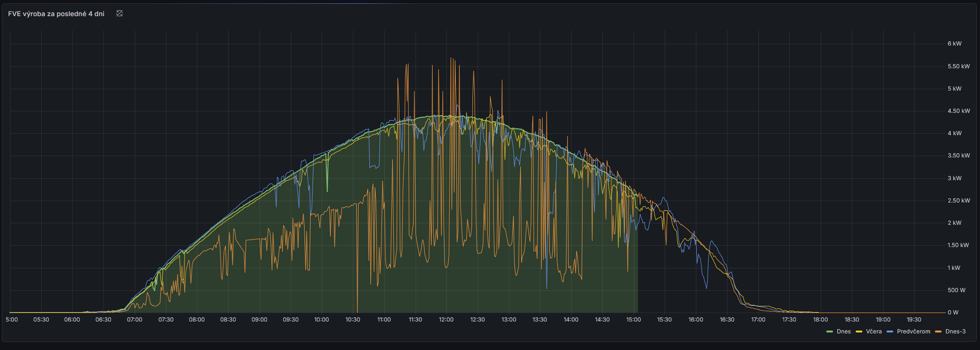
Task: Isolate the Predvčerom series via legend label
Action: point(913,332)
